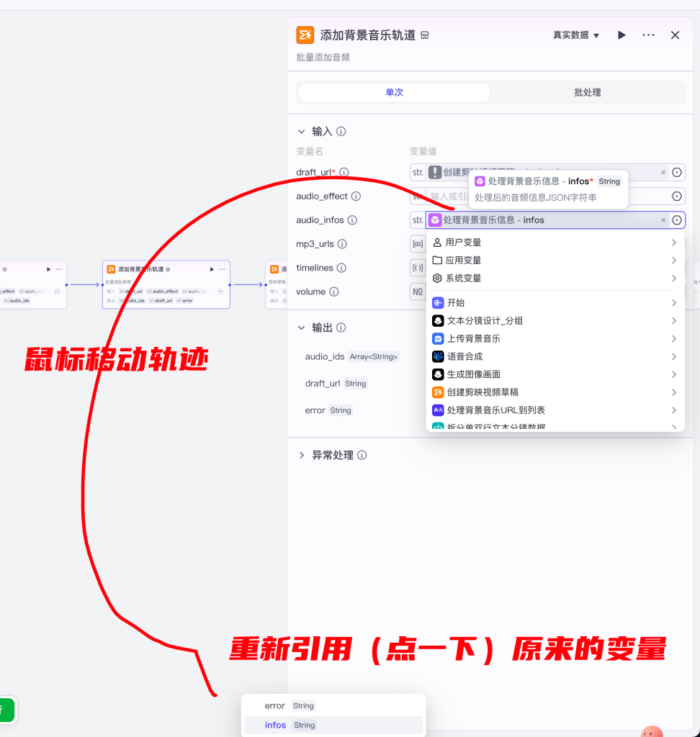Expand the 异常处理 section

click(302, 455)
